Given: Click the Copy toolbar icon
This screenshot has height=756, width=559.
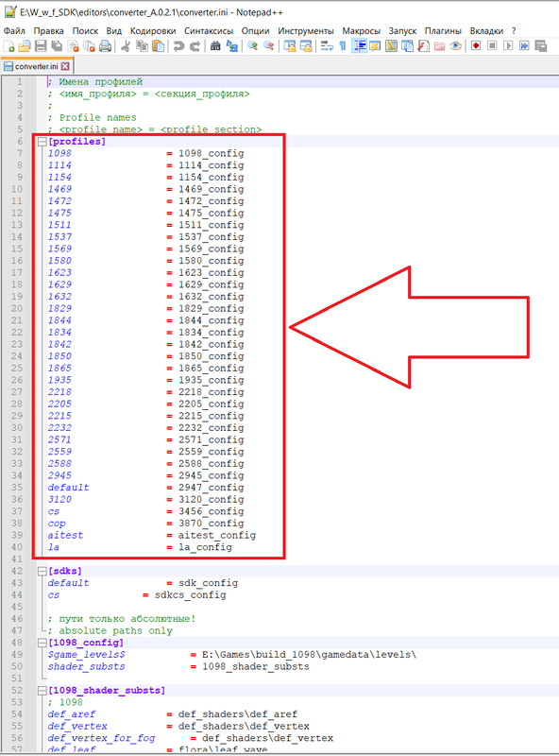Looking at the screenshot, I should [x=142, y=46].
